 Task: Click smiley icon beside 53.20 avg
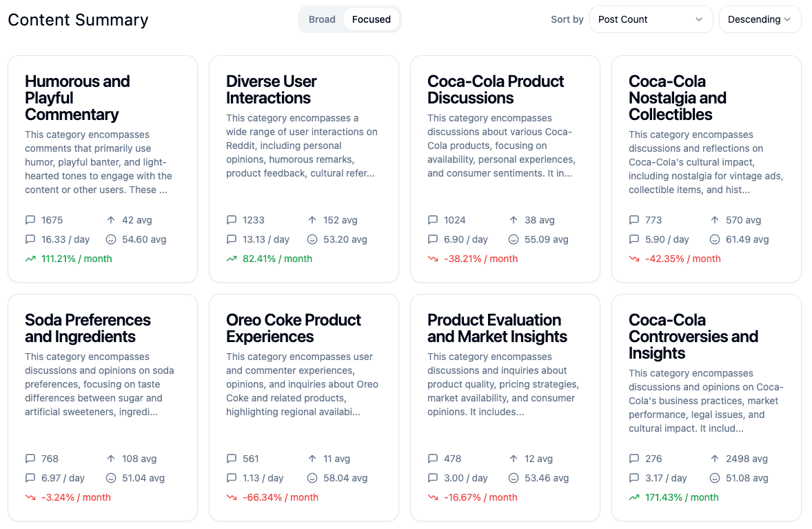pyautogui.click(x=312, y=239)
